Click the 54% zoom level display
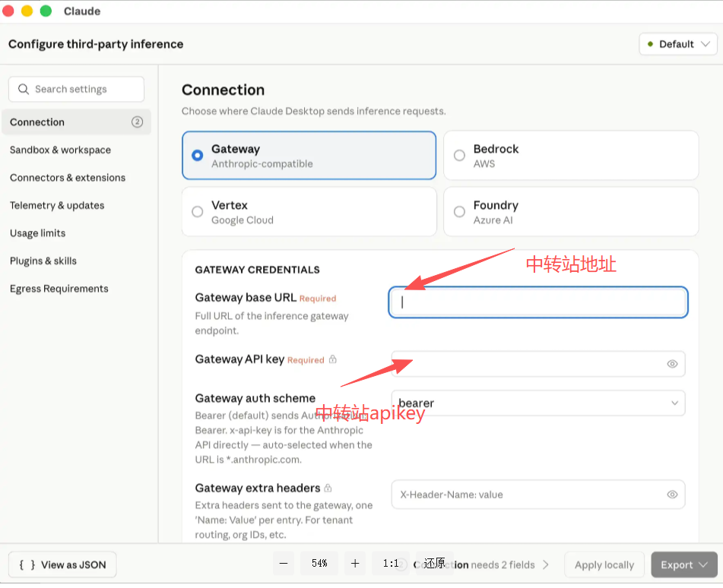This screenshot has width=723, height=588. click(x=319, y=563)
